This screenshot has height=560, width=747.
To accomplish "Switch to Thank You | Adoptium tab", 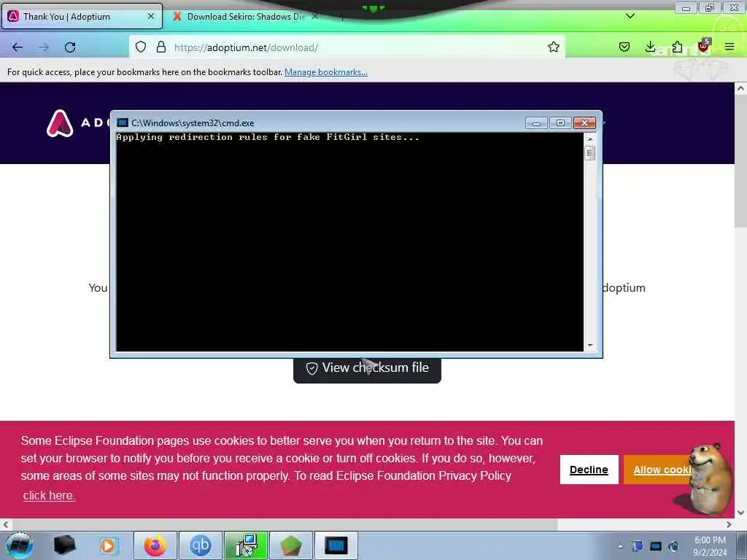I will click(x=82, y=17).
